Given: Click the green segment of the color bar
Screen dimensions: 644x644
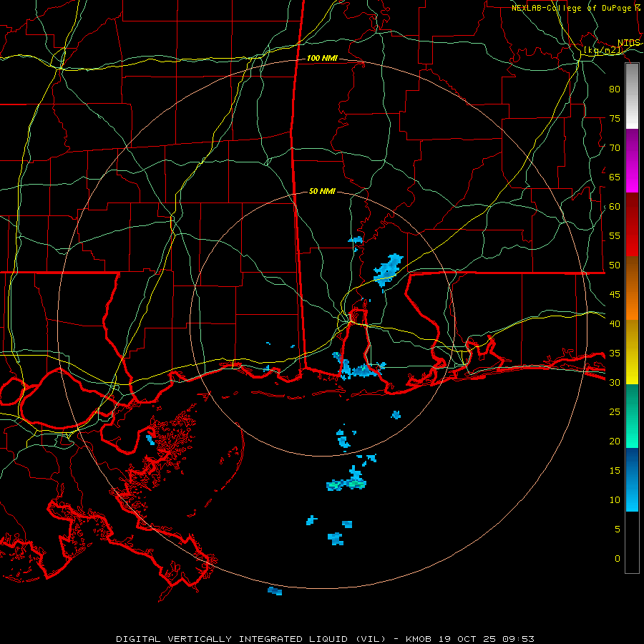Looking at the screenshot, I should click(632, 416).
